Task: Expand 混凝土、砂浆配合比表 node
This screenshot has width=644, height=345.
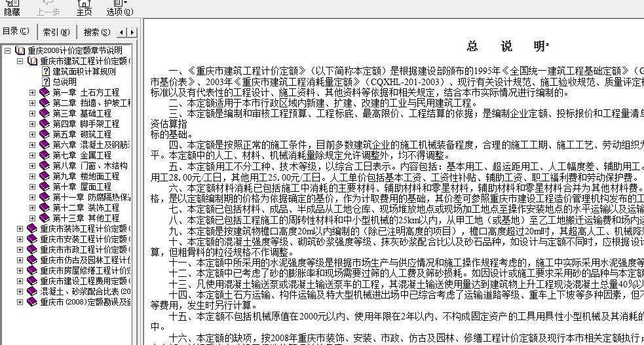Action: 20,291
